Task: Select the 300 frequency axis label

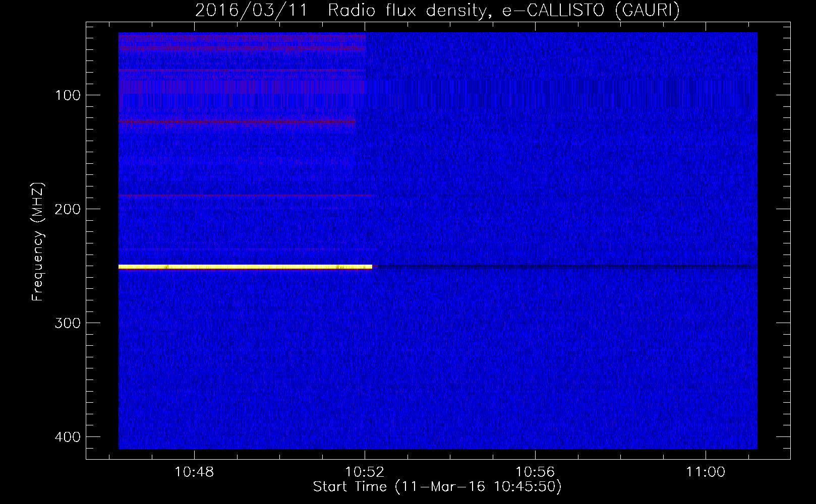Action: (x=68, y=323)
